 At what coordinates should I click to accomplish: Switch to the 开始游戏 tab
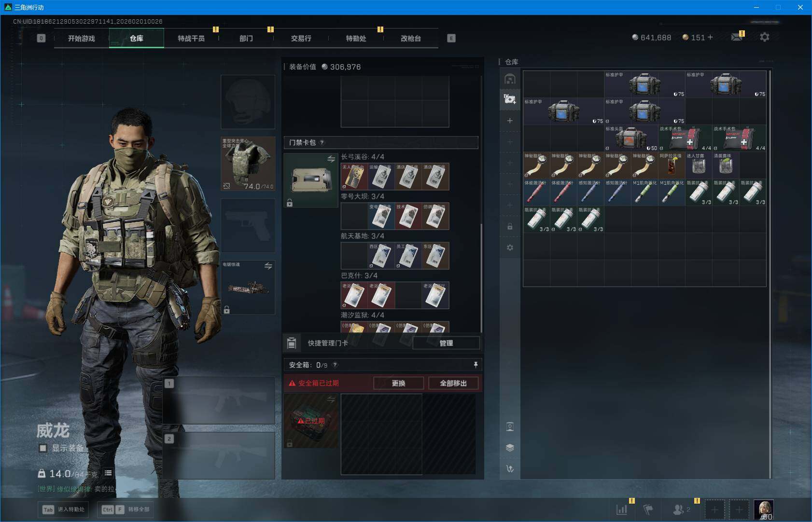(82, 38)
